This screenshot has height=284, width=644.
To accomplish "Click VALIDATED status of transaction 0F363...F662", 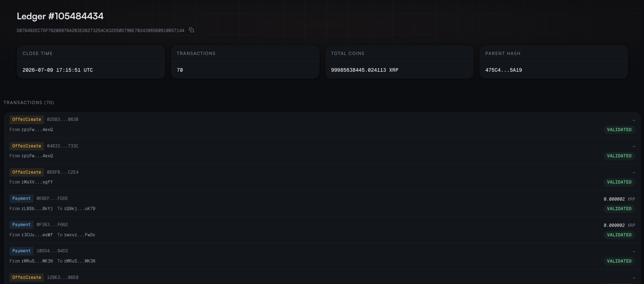I will (x=619, y=235).
